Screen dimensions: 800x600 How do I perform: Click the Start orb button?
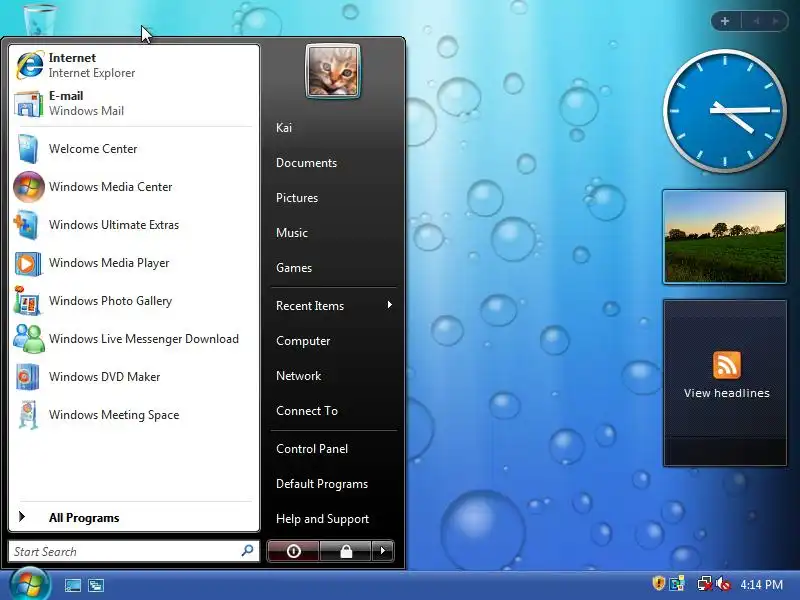pyautogui.click(x=30, y=584)
